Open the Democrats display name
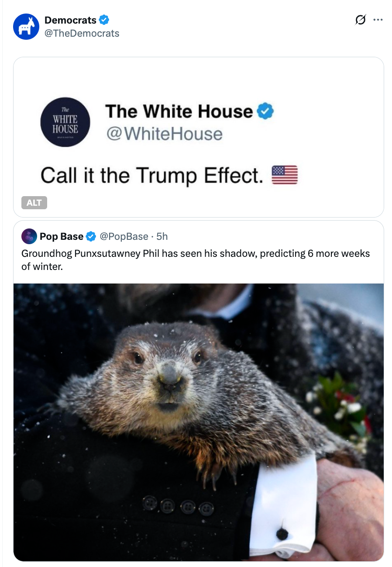This screenshot has height=567, width=392. tap(70, 20)
